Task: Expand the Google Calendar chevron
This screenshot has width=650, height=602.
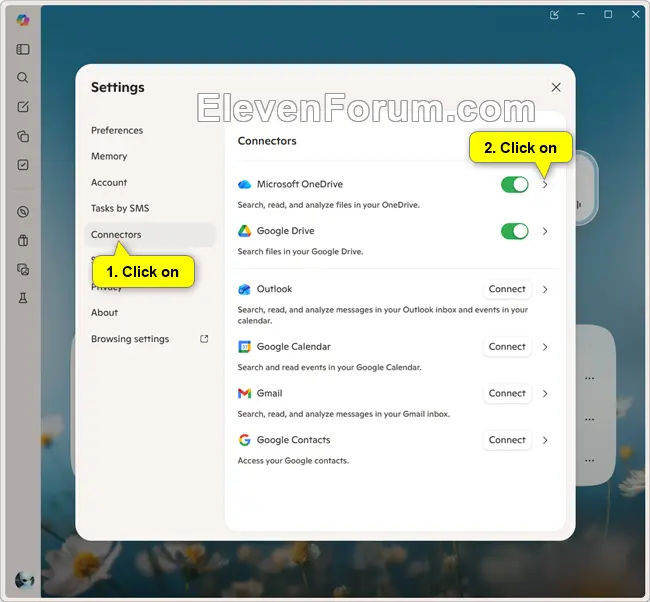Action: (x=545, y=347)
